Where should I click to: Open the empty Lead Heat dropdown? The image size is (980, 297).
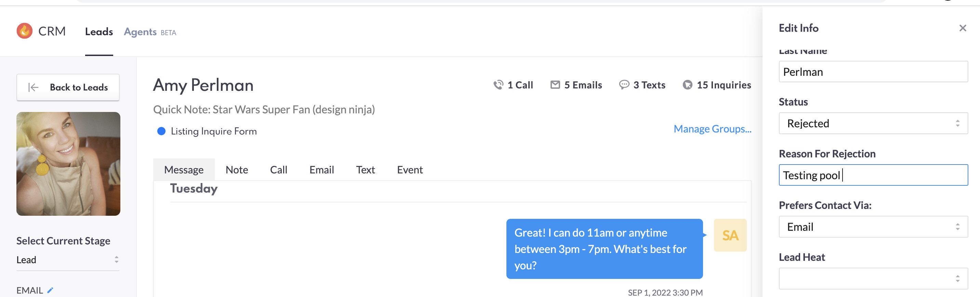[x=873, y=278]
